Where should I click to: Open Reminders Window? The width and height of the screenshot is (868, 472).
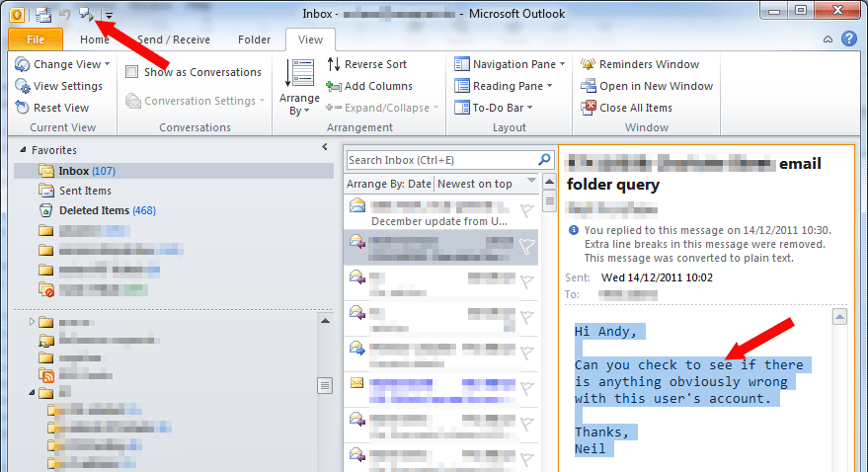640,64
